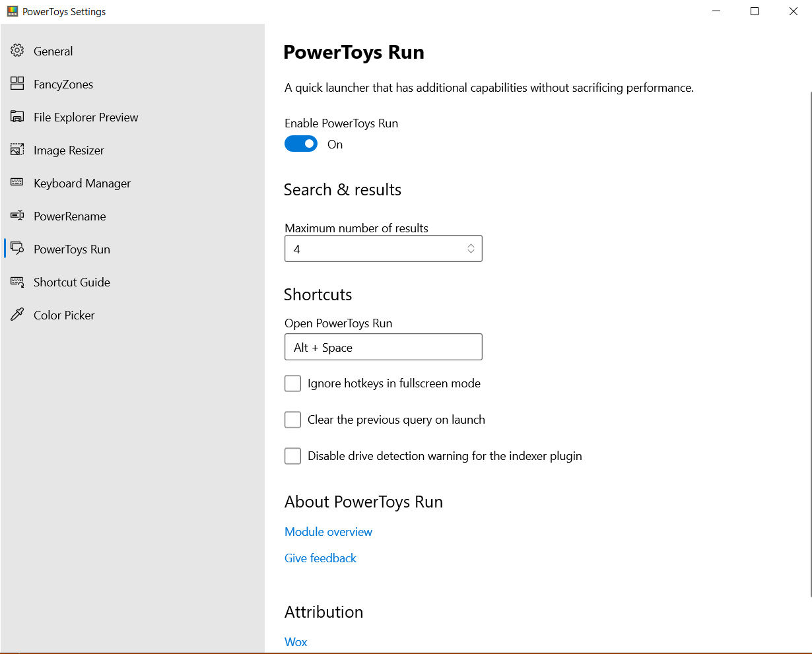Click the Give feedback link
Image resolution: width=812 pixels, height=654 pixels.
[320, 558]
